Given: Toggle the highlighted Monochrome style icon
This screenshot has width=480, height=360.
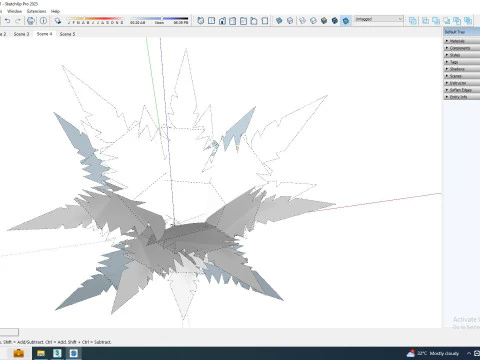Looking at the screenshot, I should point(346,21).
